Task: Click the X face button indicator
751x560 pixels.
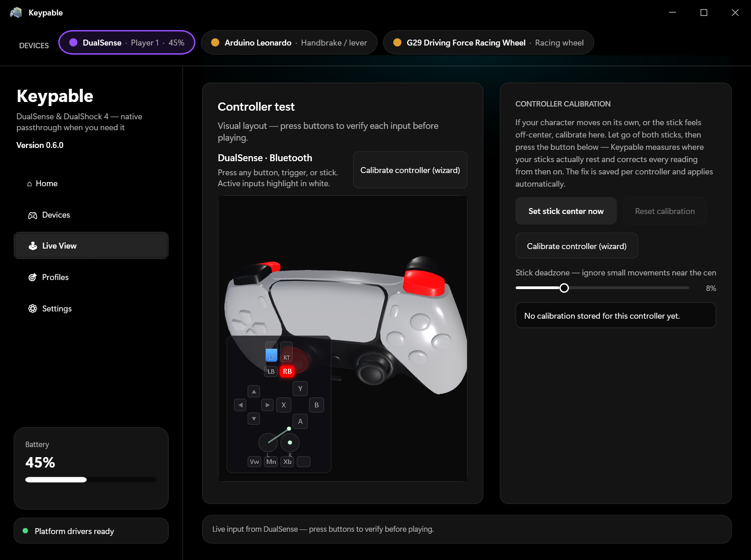Action: click(284, 405)
